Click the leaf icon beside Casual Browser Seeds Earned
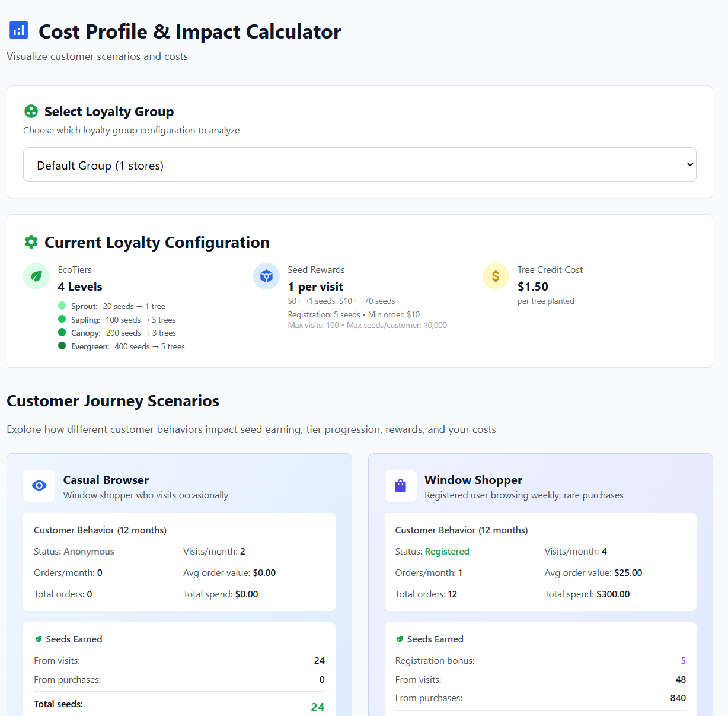This screenshot has height=716, width=728. coord(40,639)
